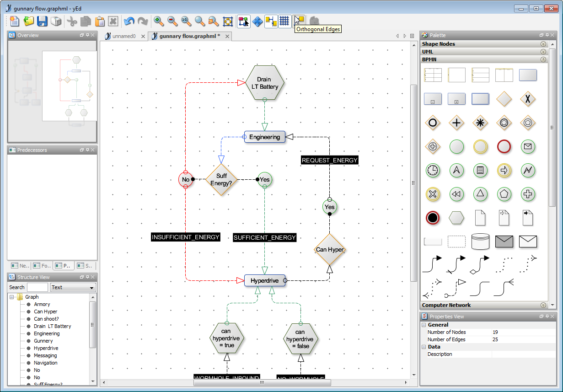Click the Description value field in Properties
Image resolution: width=563 pixels, height=392 pixels.
523,354
